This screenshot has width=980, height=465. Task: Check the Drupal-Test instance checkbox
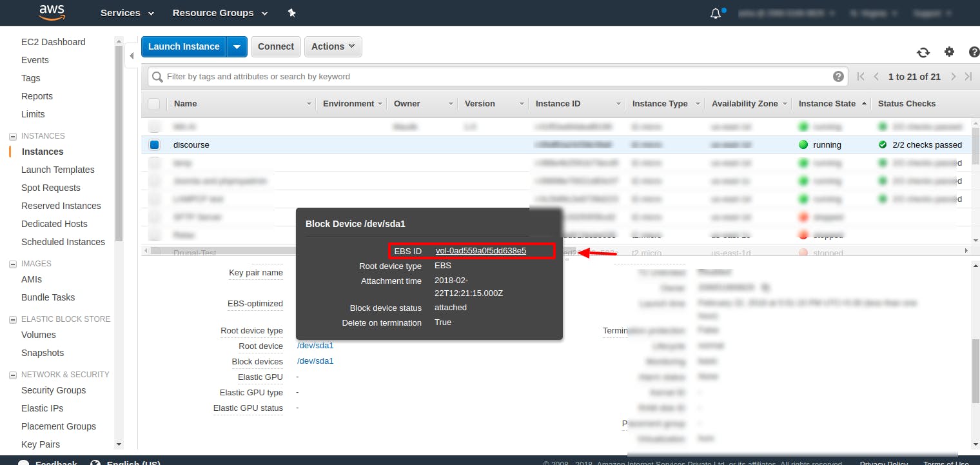[x=153, y=253]
